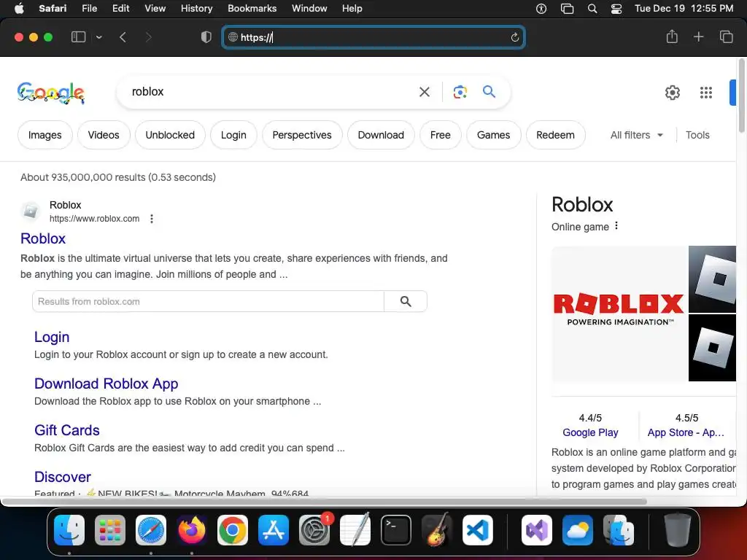Image resolution: width=747 pixels, height=560 pixels.
Task: Filter results by Videos
Action: [104, 135]
